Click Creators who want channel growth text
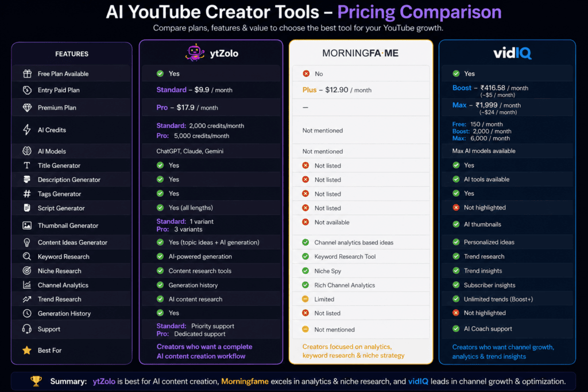588x392 pixels. [503, 352]
